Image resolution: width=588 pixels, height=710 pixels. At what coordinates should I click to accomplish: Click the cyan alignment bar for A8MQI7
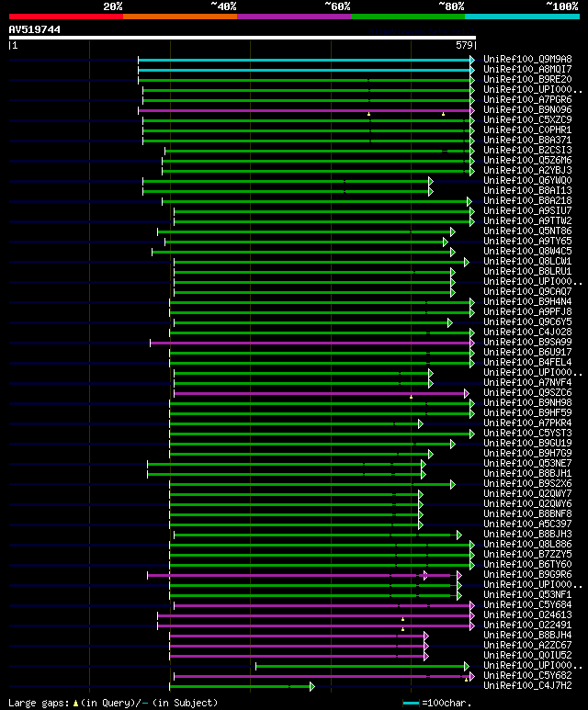click(x=304, y=70)
